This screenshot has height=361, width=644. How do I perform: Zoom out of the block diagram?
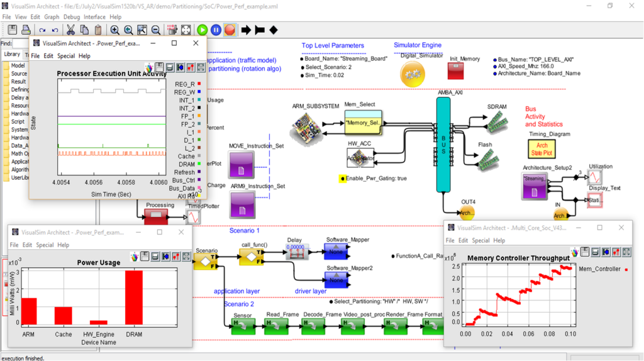156,30
